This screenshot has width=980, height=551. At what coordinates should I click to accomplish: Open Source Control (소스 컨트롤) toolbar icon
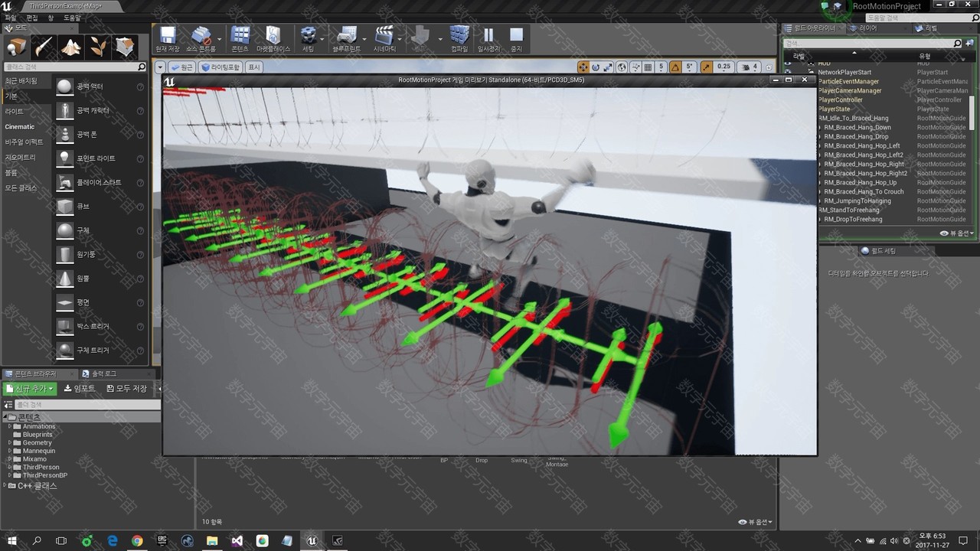click(x=201, y=38)
